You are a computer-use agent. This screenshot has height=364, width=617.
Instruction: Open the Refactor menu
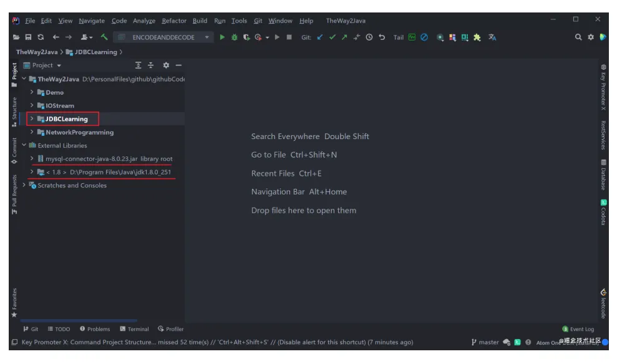pos(174,21)
